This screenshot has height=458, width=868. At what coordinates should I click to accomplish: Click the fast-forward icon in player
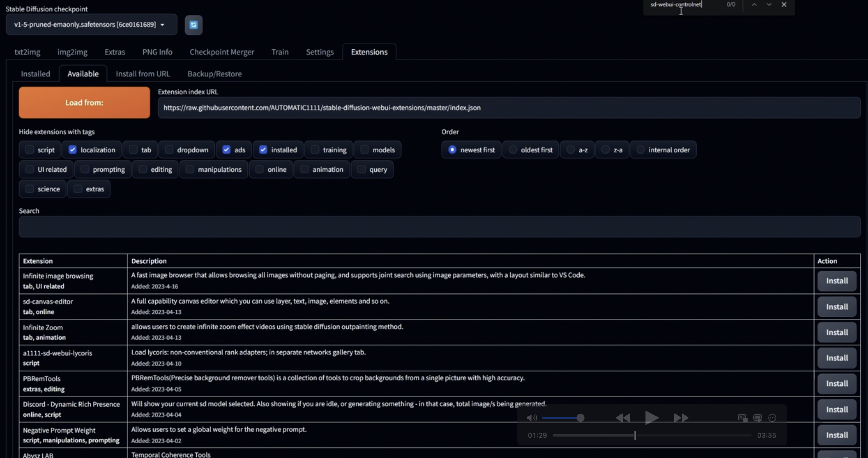coord(681,418)
